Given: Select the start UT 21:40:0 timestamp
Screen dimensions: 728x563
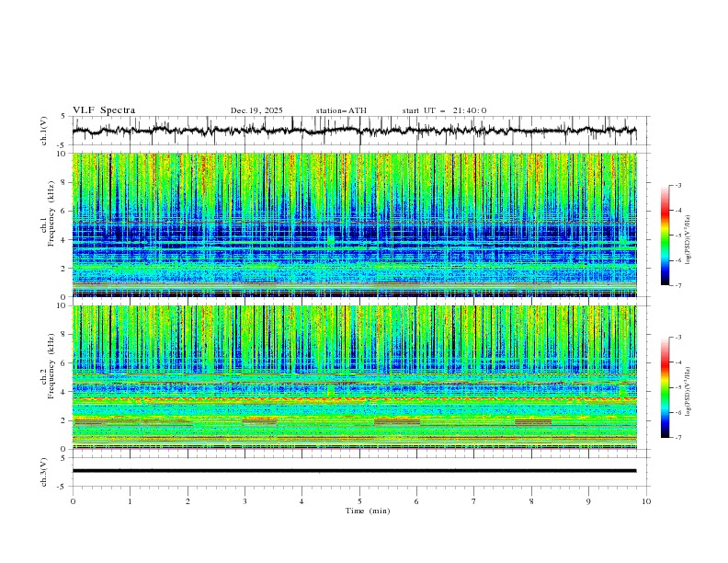Looking at the screenshot, I should coord(444,110).
